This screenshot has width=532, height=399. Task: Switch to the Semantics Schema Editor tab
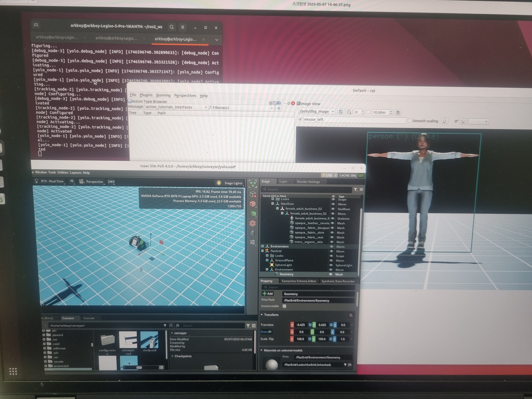tap(299, 281)
